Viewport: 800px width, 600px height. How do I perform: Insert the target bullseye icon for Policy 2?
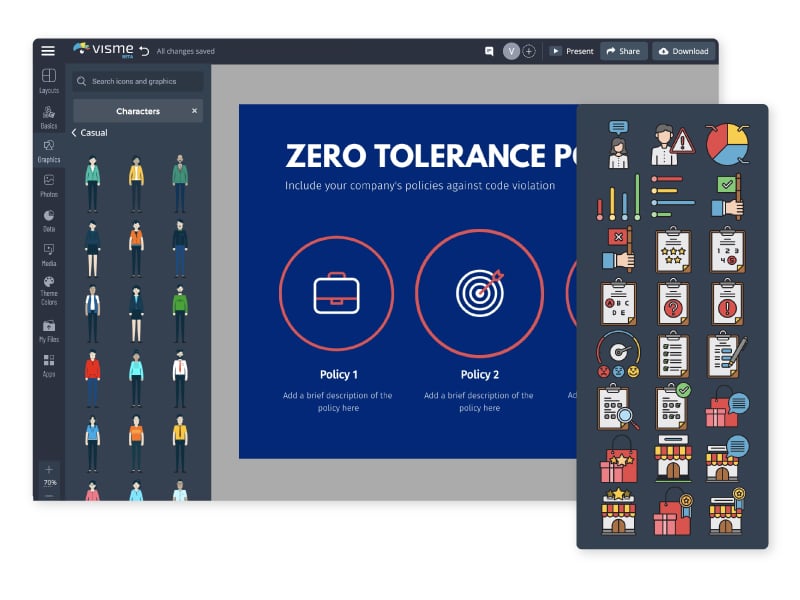[x=479, y=292]
